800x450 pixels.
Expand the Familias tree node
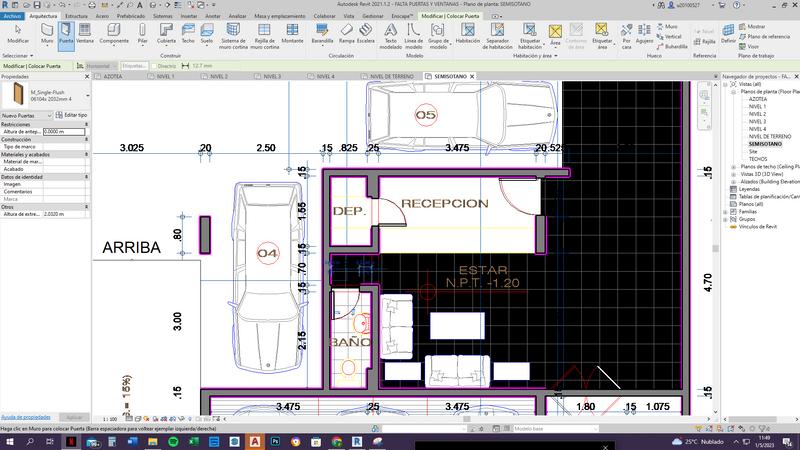click(x=726, y=211)
